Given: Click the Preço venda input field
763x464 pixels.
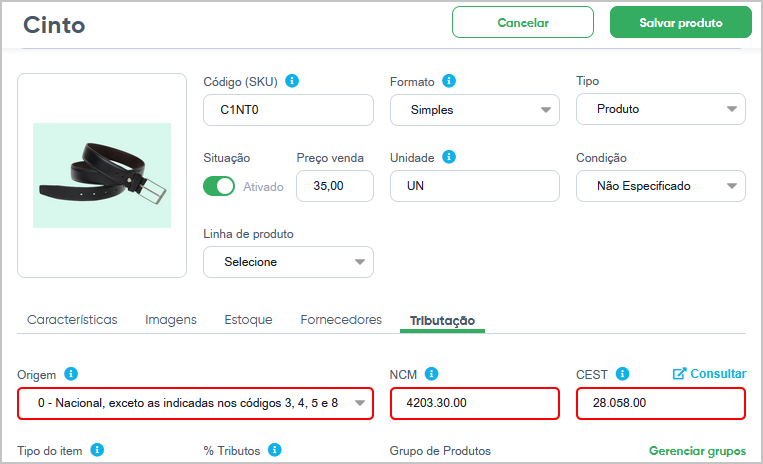Looking at the screenshot, I should (335, 186).
